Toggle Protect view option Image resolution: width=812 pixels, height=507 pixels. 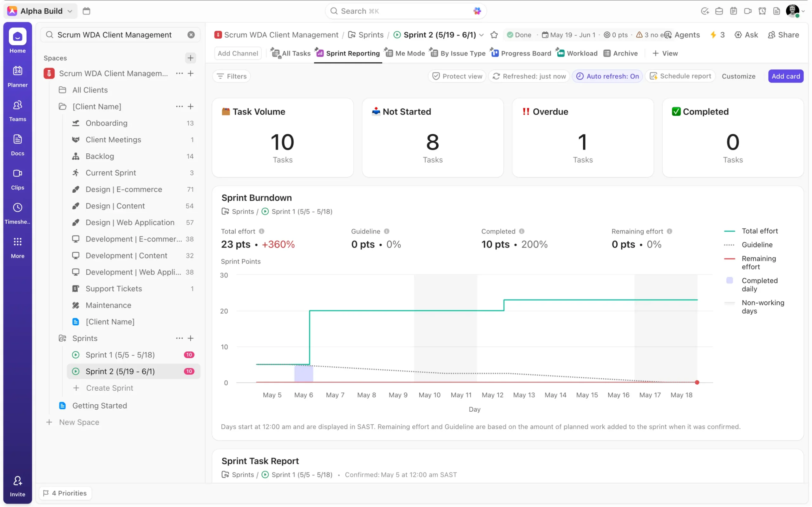[457, 76]
